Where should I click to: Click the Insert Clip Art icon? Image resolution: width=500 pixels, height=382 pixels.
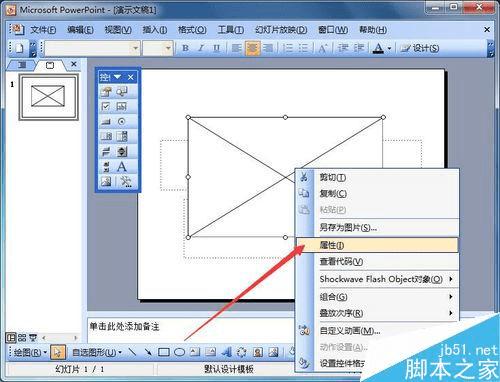(x=258, y=352)
